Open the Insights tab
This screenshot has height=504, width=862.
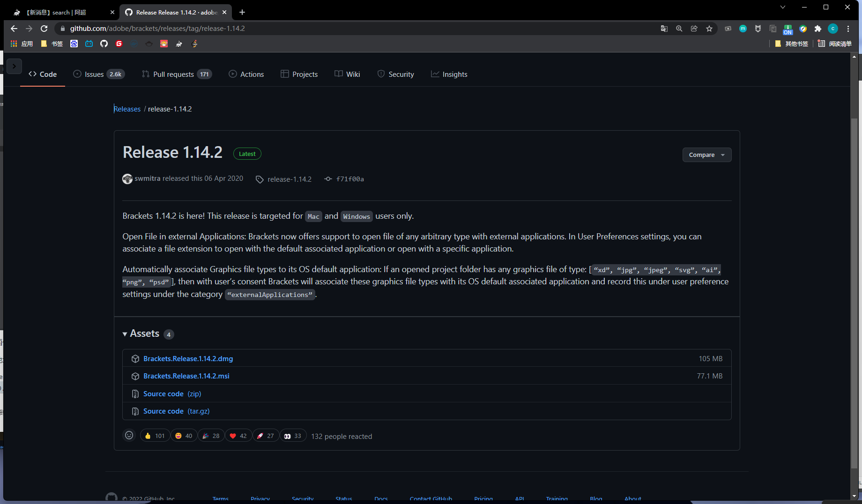coord(449,74)
